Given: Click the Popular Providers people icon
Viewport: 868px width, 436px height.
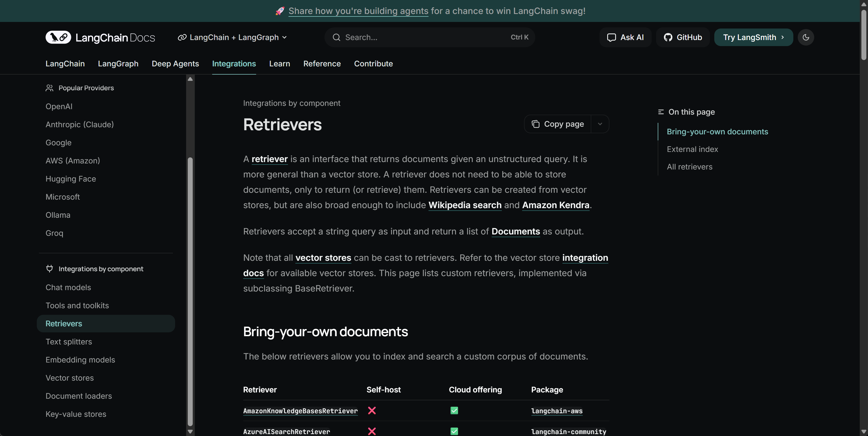Looking at the screenshot, I should point(49,88).
